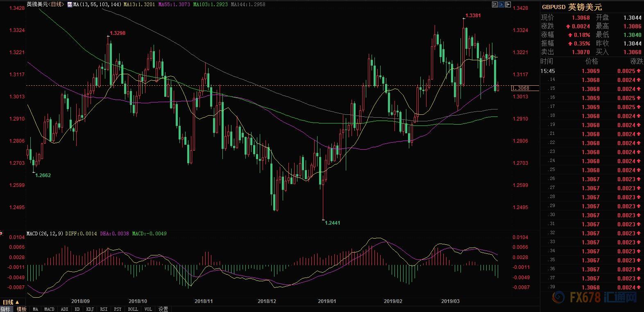Viewport: 644px width, 312px height.
Task: Click the 最低 value 1.3040
Action: pyautogui.click(x=632, y=35)
